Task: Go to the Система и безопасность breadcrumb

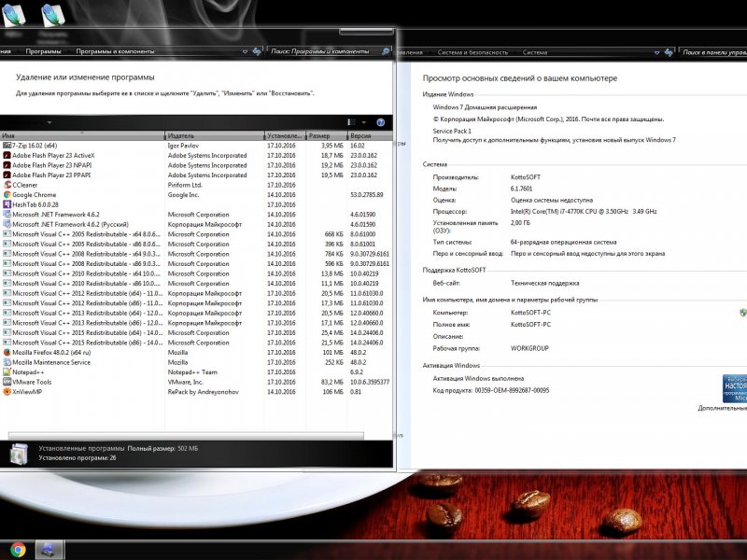Action: pyautogui.click(x=472, y=52)
